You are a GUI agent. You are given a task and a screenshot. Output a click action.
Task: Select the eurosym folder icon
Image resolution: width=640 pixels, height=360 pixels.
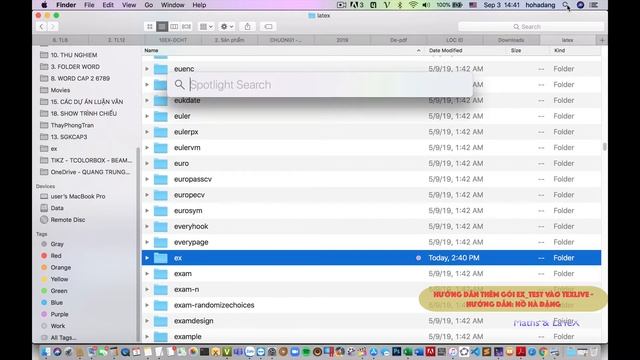[160, 211]
